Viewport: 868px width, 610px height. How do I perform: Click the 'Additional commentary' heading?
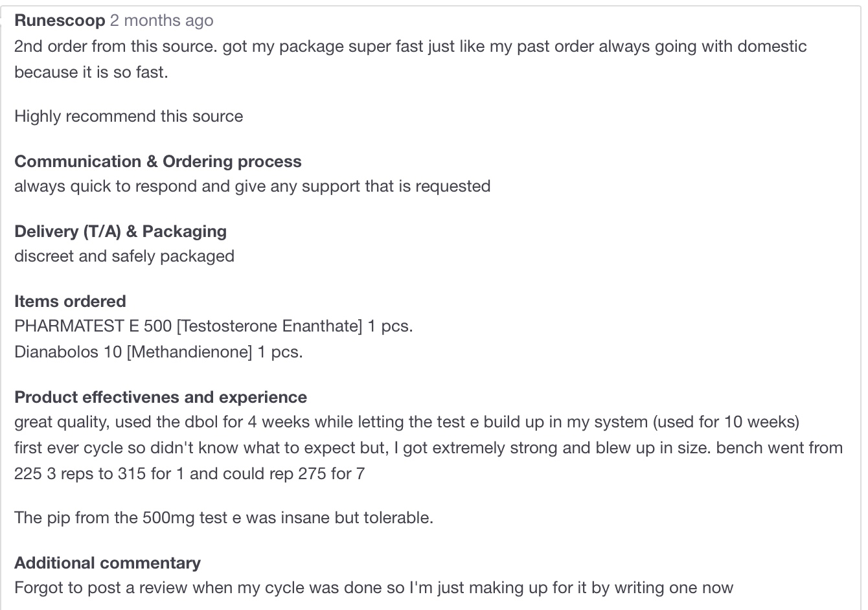click(x=108, y=563)
